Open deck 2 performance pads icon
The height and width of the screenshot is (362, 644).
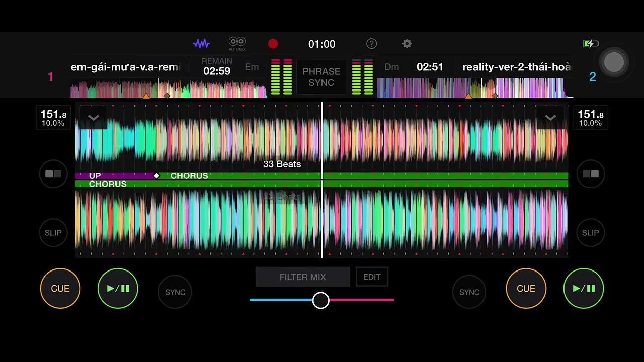pos(591,174)
